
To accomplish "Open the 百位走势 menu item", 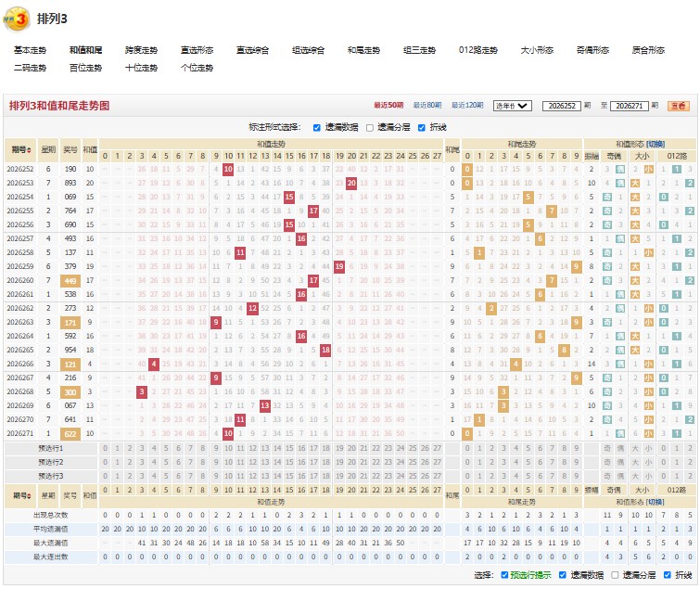I will 85,68.
